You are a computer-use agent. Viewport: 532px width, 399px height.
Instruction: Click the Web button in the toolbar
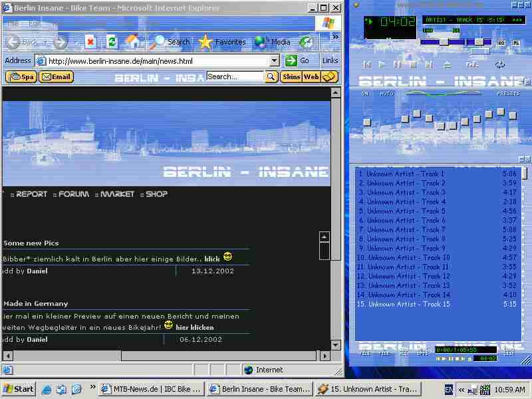311,76
